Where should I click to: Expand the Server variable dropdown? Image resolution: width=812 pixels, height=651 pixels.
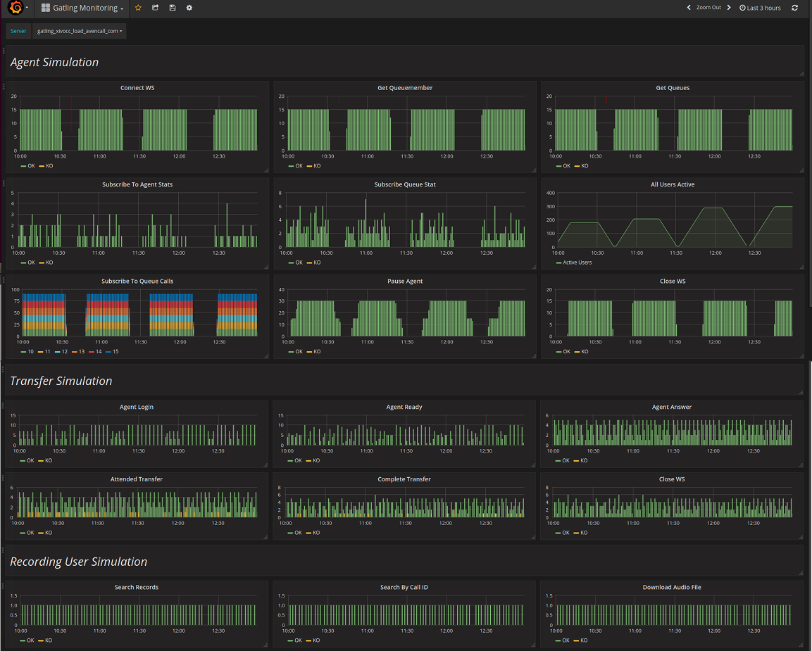click(79, 31)
